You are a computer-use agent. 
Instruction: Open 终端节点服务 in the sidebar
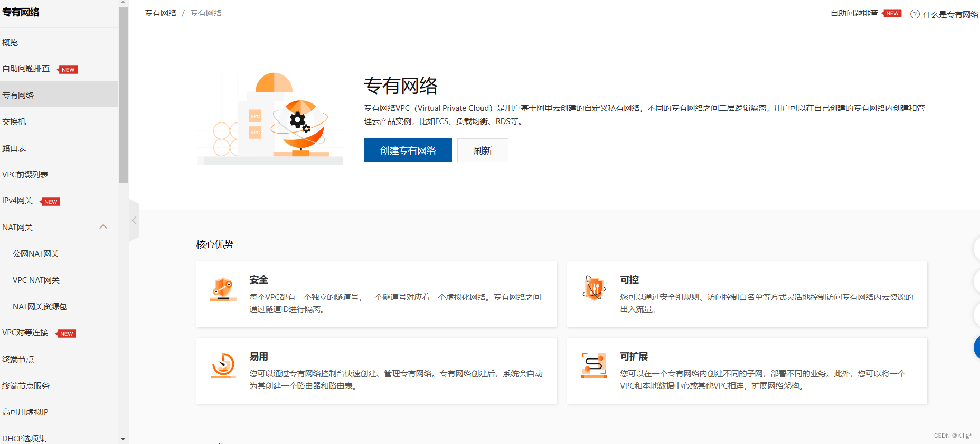pyautogui.click(x=26, y=385)
